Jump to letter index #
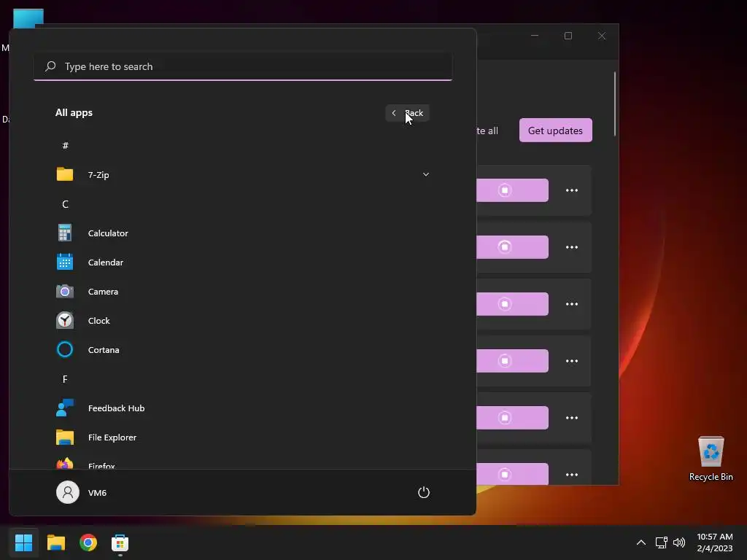 coord(65,145)
